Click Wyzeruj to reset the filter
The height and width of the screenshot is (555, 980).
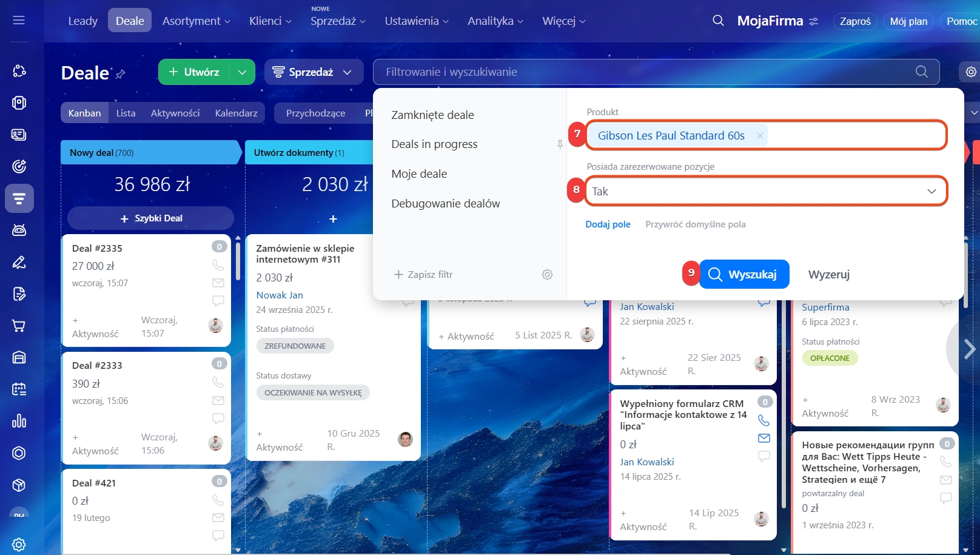pyautogui.click(x=829, y=275)
